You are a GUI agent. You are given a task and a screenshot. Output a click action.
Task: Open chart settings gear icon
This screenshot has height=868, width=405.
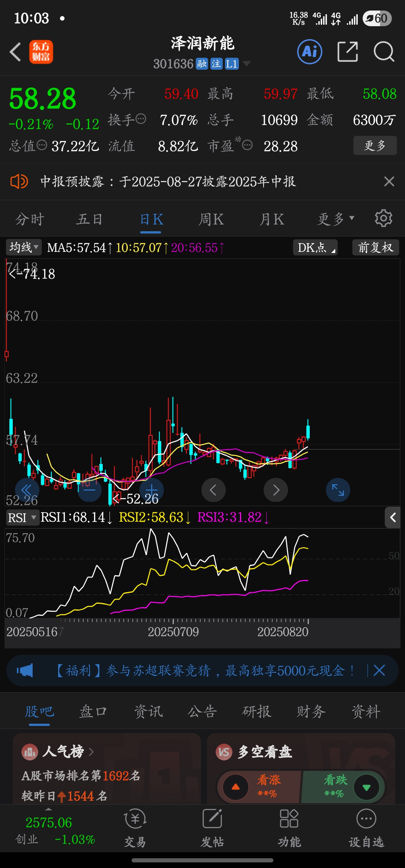384,218
